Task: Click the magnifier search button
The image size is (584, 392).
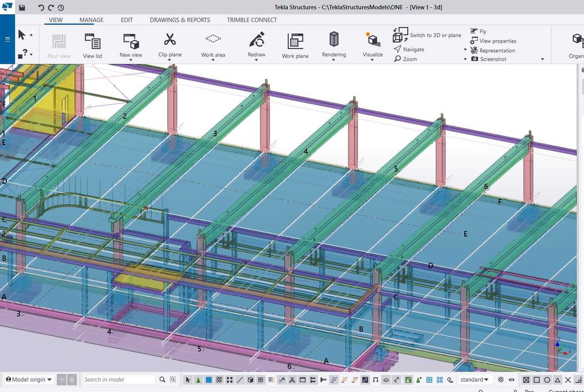Action: point(162,379)
